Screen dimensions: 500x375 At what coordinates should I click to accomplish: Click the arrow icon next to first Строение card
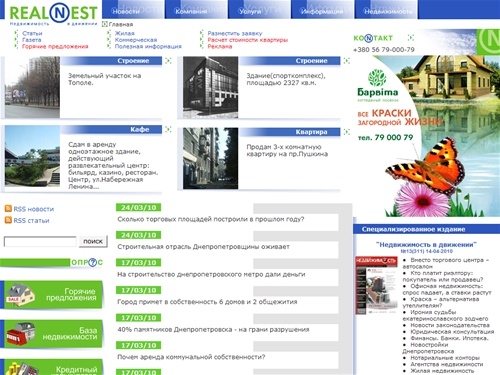pyautogui.click(x=168, y=61)
